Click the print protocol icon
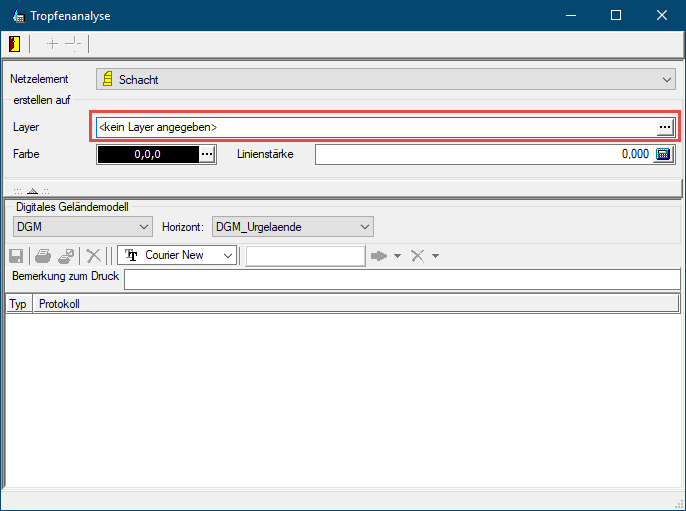Viewport: 686px width, 511px height. point(43,256)
